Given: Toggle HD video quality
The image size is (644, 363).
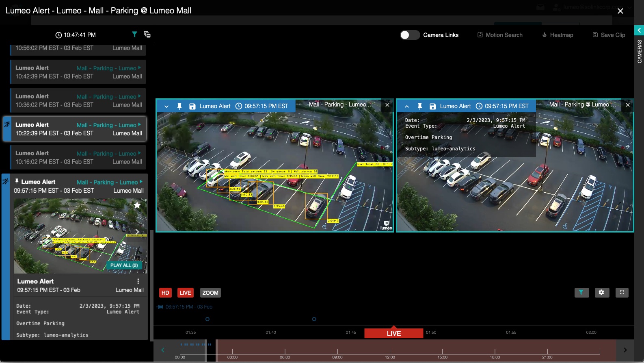Looking at the screenshot, I should click(165, 293).
